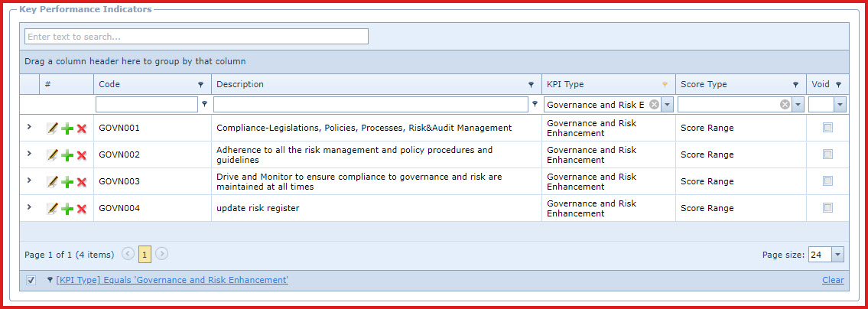Open the Page size dropdown
This screenshot has height=309, width=868.
[x=837, y=255]
